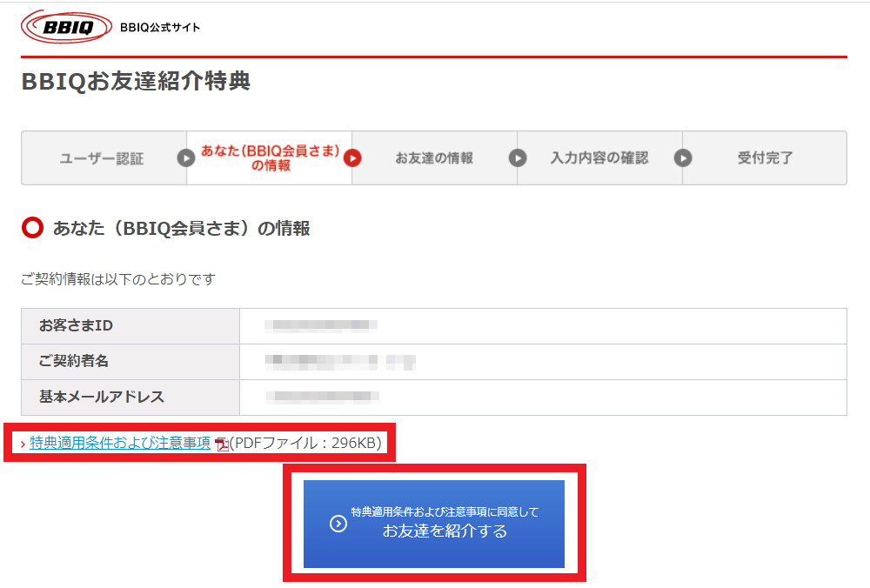Click the blurred 基本メールアドレス value
The image size is (870, 588).
(x=324, y=397)
